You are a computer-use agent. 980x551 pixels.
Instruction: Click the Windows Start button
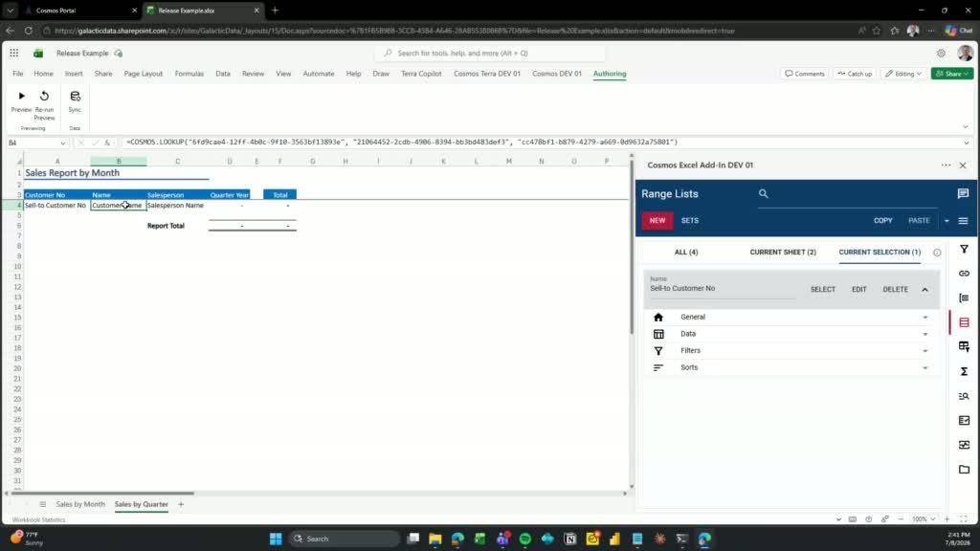click(x=276, y=539)
